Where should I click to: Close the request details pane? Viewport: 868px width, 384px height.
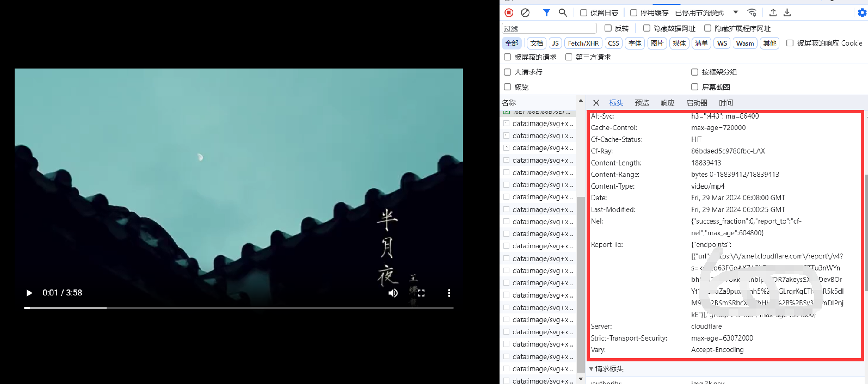click(x=596, y=103)
